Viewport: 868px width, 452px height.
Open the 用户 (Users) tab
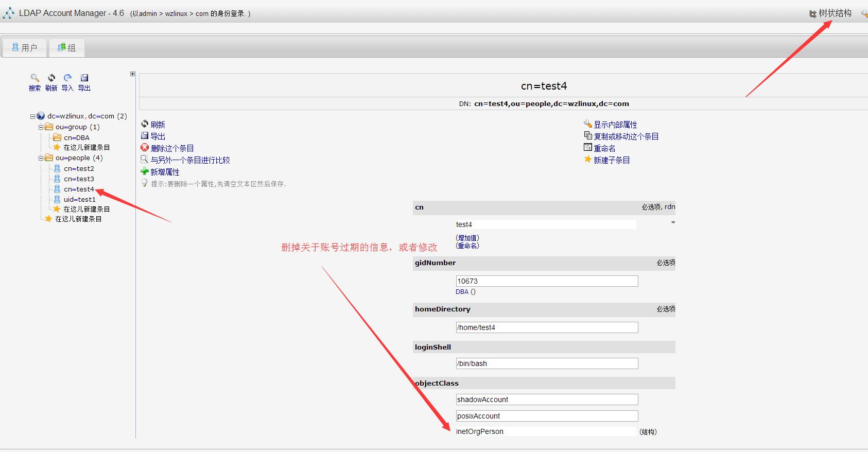pyautogui.click(x=25, y=47)
